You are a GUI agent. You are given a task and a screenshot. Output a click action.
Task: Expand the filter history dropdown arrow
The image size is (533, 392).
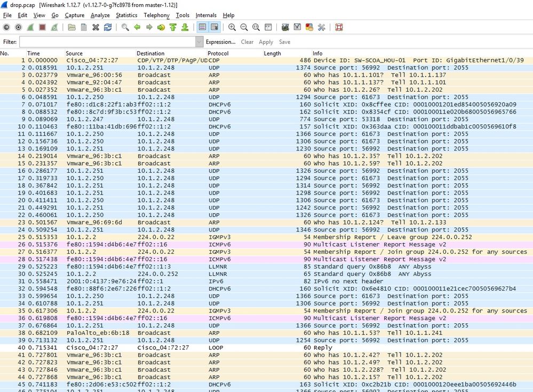coord(200,42)
